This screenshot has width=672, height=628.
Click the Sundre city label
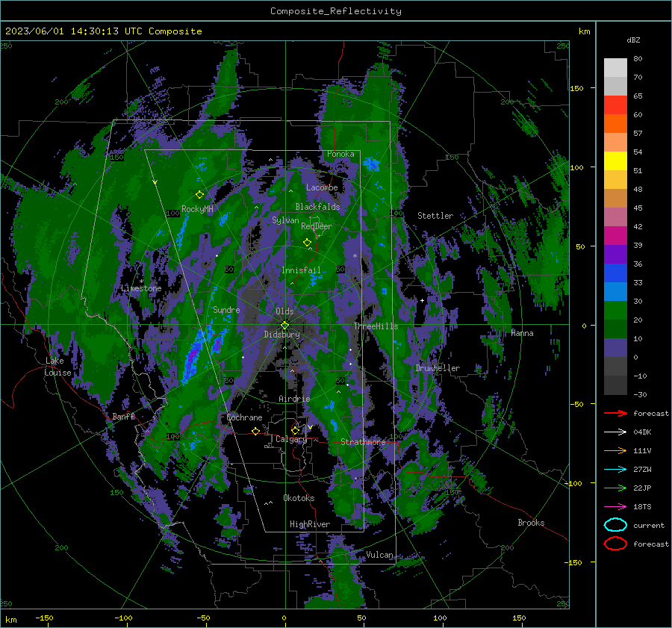[x=226, y=310]
